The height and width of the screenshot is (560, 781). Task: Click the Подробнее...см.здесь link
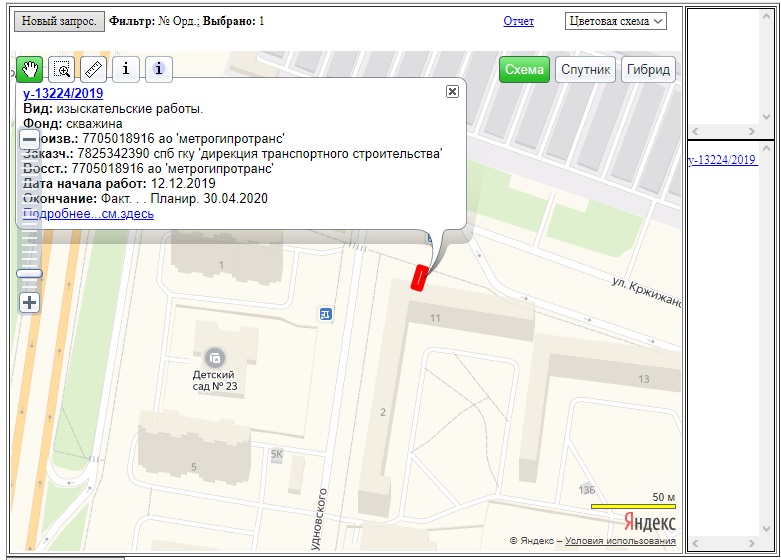point(88,213)
